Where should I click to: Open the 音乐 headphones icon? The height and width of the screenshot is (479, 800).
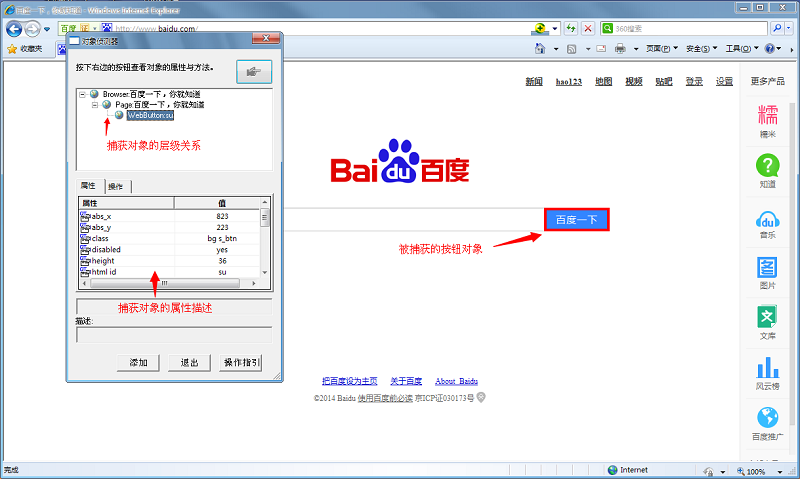tap(768, 220)
